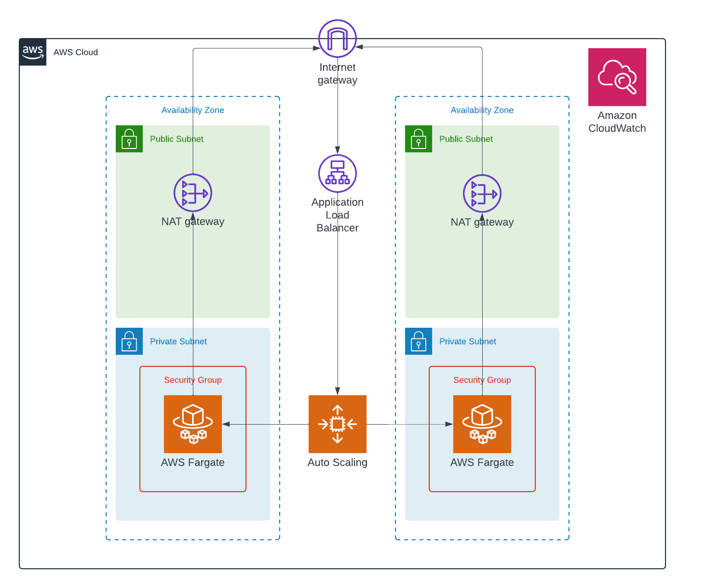Click the Internet gateway label text
The width and height of the screenshot is (719, 588).
[x=338, y=74]
